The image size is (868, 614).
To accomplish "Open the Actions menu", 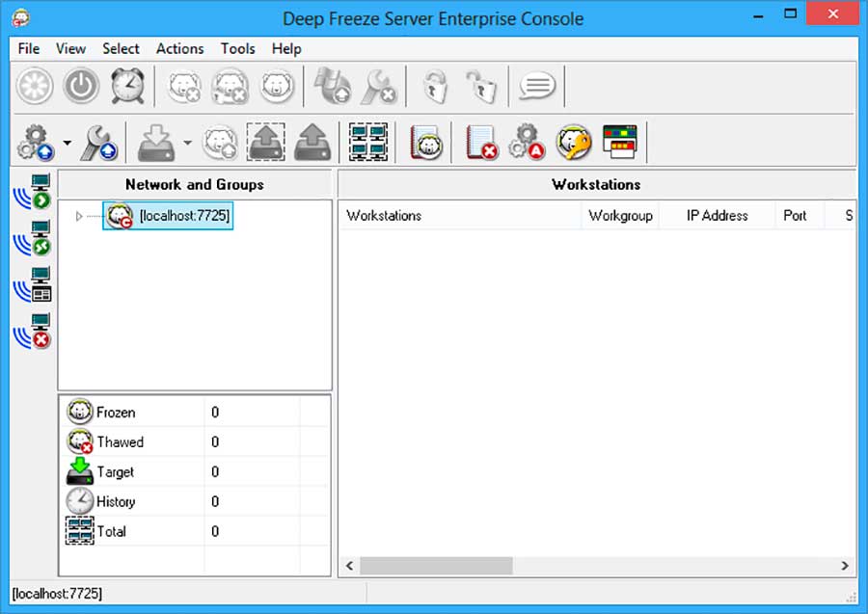I will 180,49.
